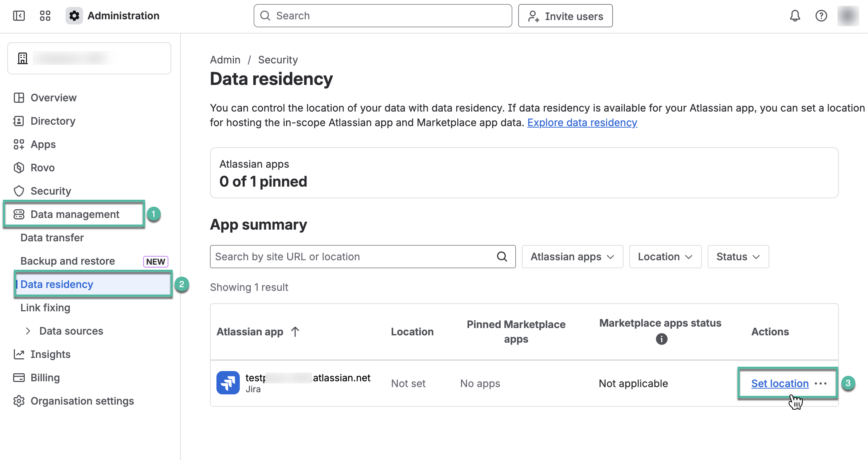
Task: Click Invite users button
Action: [565, 16]
